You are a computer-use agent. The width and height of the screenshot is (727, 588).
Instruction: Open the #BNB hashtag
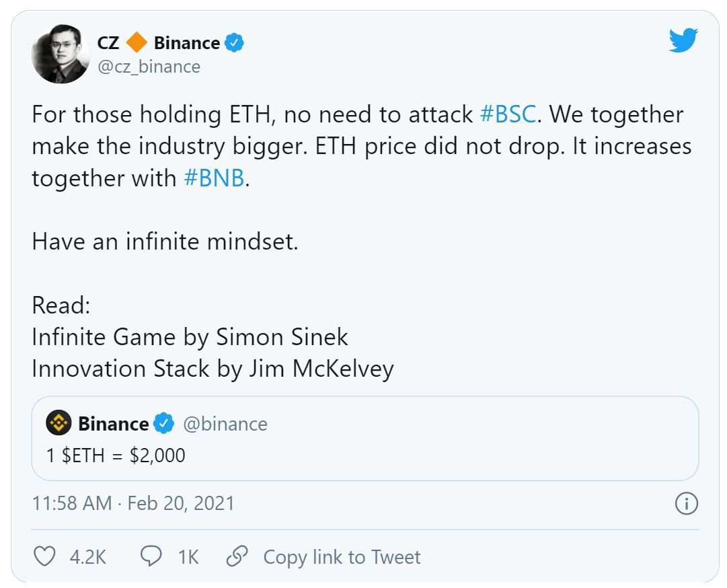click(213, 178)
